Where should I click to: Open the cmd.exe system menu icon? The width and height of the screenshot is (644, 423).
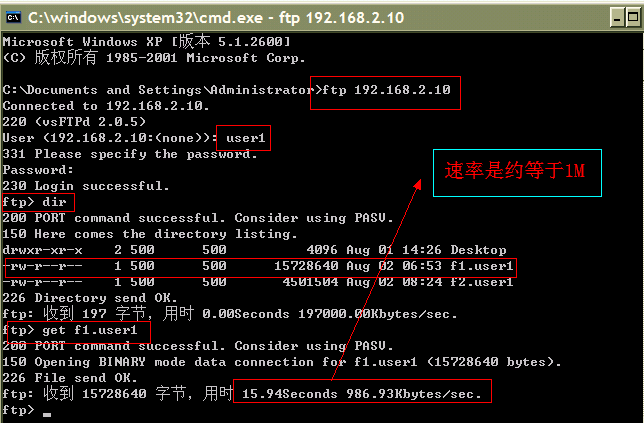click(x=14, y=17)
